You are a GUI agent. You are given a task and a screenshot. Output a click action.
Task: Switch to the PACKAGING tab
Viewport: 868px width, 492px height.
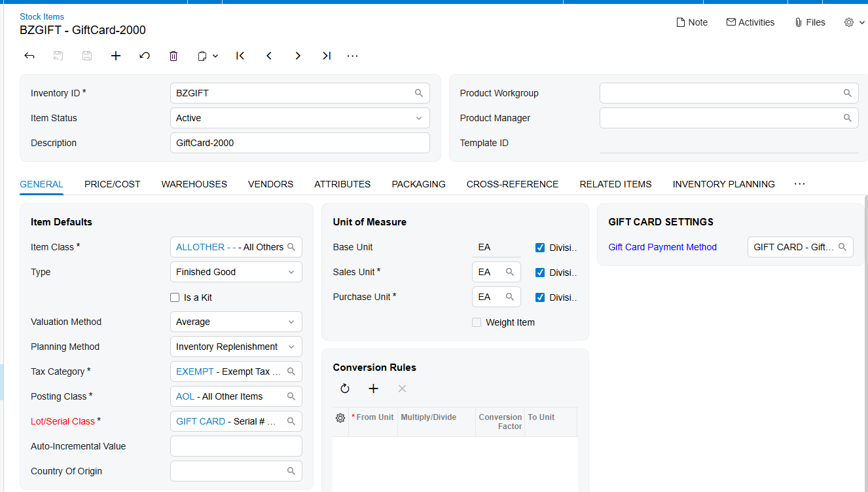419,184
